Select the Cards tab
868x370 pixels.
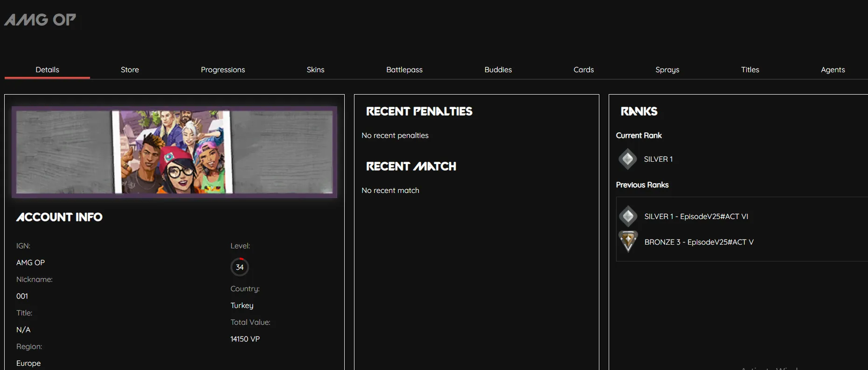[x=583, y=69]
